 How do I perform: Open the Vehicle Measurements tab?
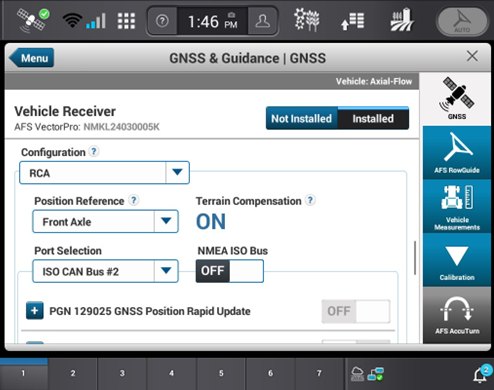[x=457, y=207]
